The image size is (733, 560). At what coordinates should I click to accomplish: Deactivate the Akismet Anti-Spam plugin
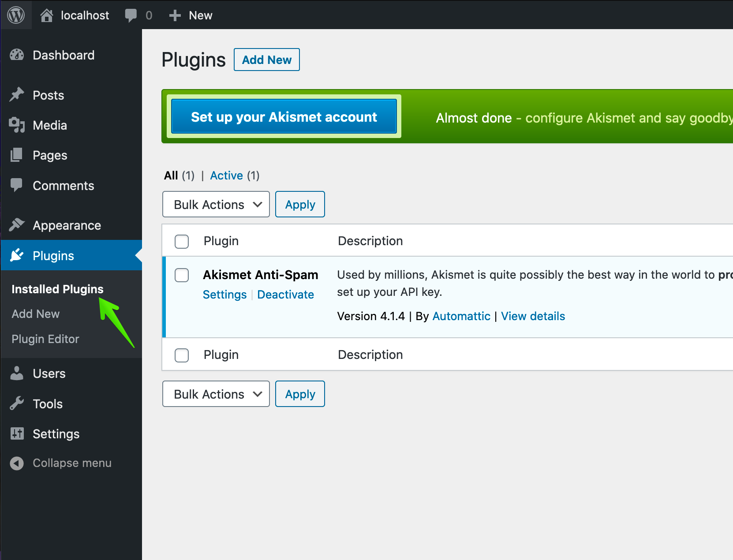coord(285,295)
